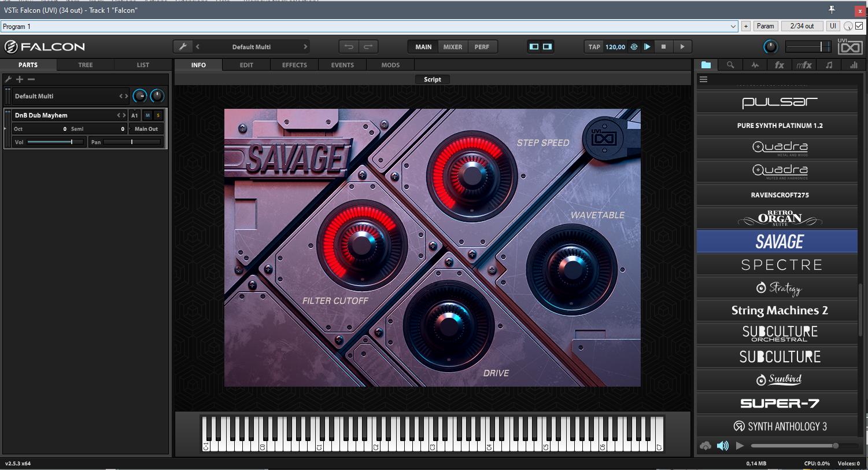Open the Main Out output selector

coord(146,129)
